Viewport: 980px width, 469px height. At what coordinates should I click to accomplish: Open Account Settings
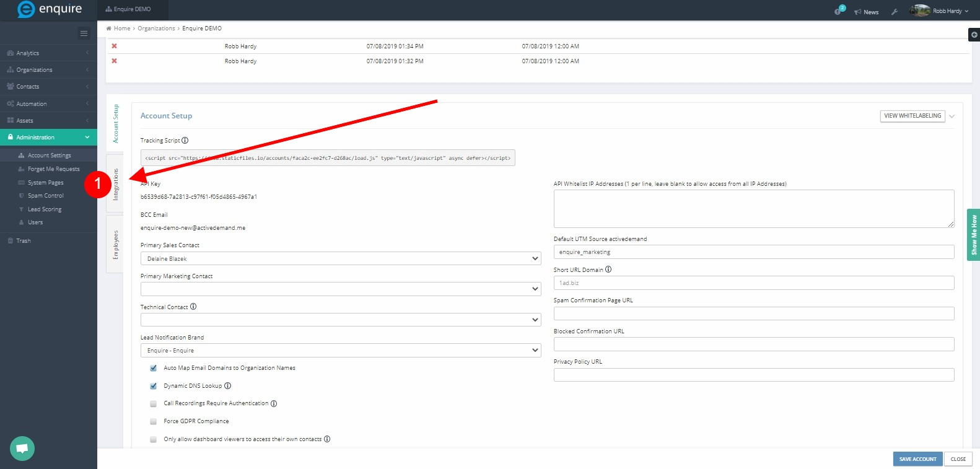click(50, 156)
